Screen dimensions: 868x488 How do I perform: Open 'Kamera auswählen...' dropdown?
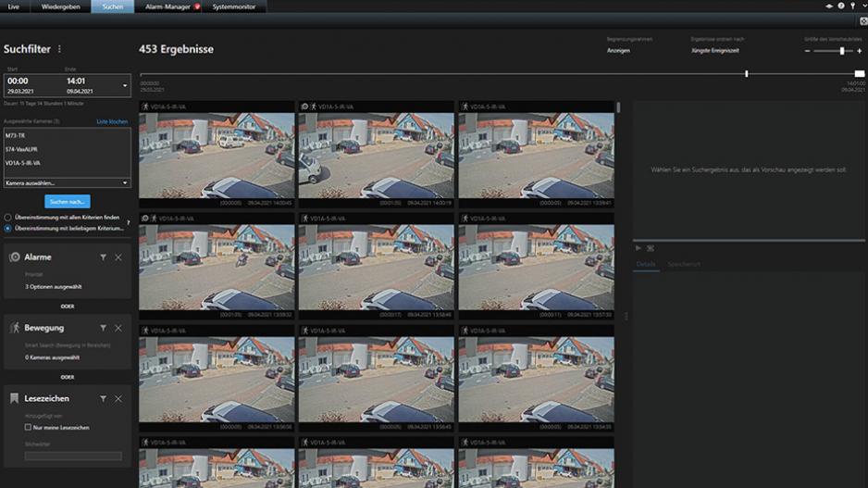click(67, 182)
